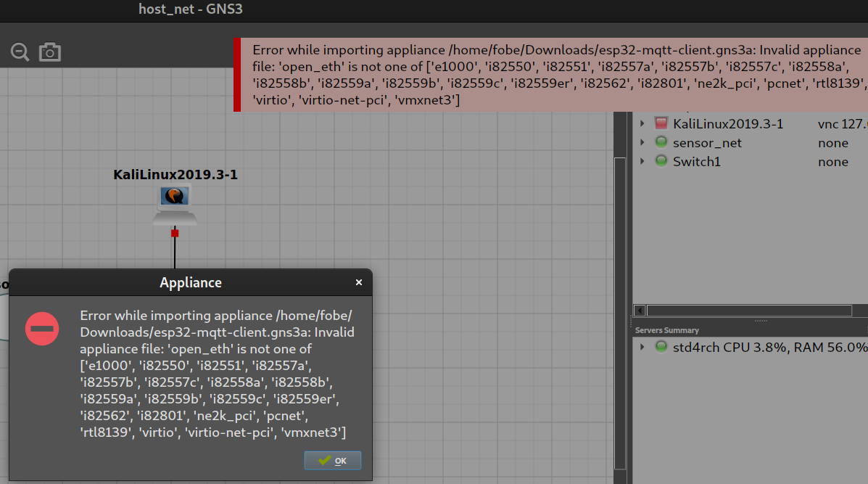Viewport: 868px width, 484px height.
Task: Click OK in the Appliance dialog
Action: (x=333, y=460)
